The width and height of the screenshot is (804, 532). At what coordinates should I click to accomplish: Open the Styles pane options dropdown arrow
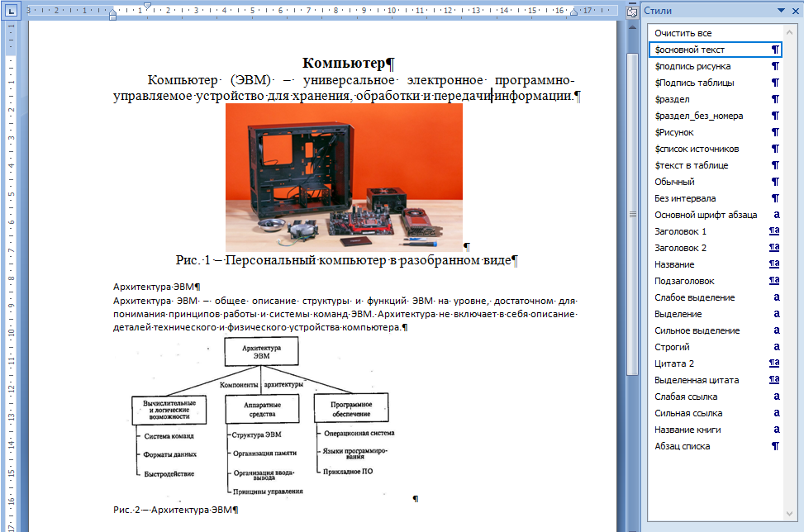pyautogui.click(x=781, y=10)
